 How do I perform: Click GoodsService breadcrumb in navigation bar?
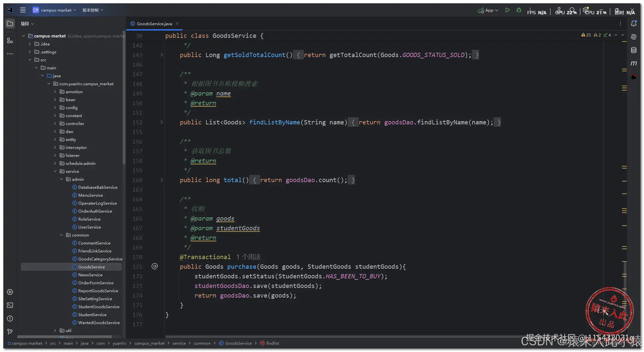235,343
